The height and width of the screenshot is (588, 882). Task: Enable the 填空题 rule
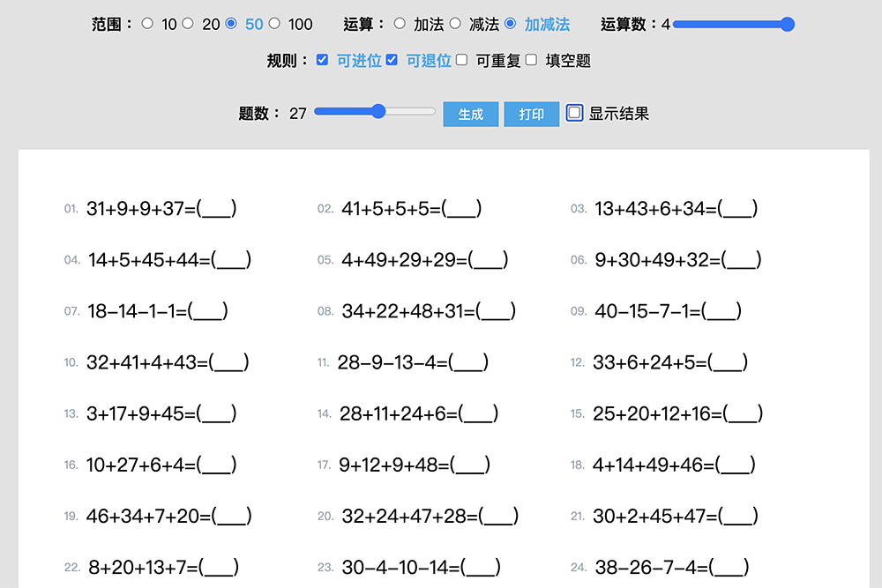530,60
